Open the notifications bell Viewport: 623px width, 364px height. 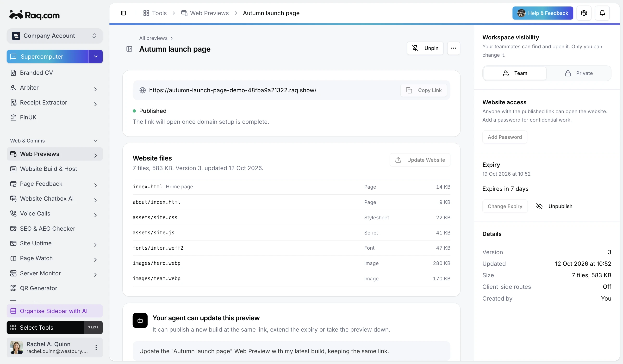pos(602,13)
